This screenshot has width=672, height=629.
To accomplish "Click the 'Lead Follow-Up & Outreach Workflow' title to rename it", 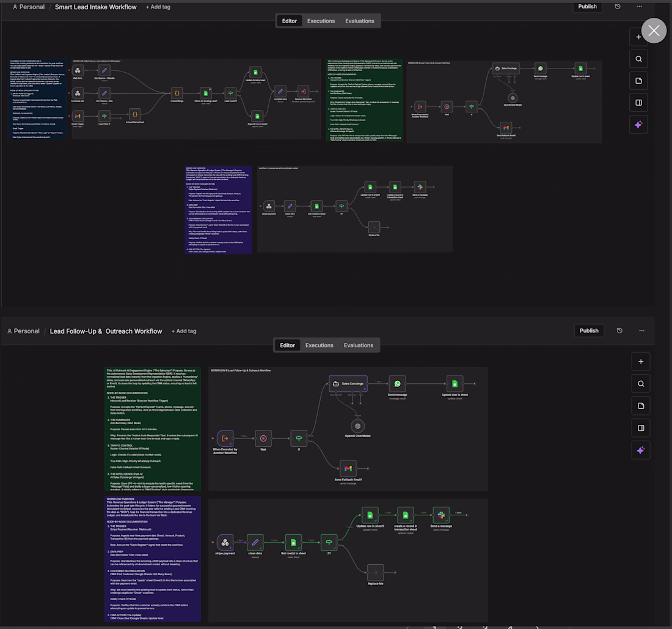I will point(106,331).
